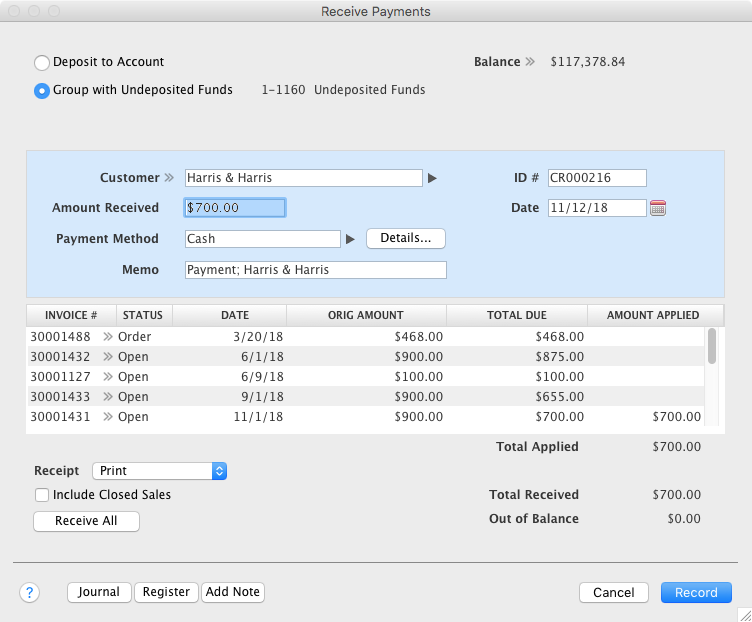Click the Cancel button
Viewport: 752px width, 622px height.
614,593
